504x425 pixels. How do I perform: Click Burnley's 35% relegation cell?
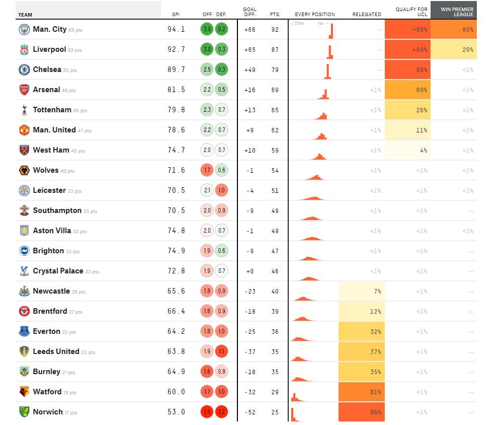[362, 372]
